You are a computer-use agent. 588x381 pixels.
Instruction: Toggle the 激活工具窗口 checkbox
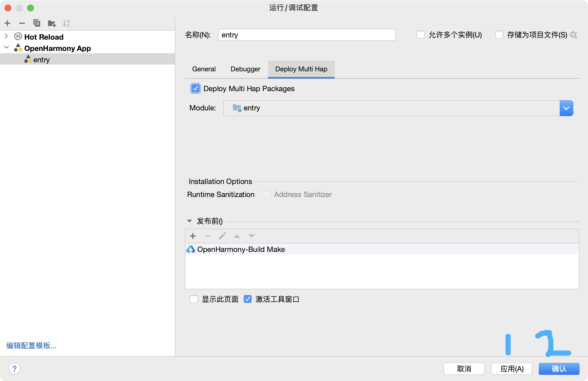tap(248, 299)
